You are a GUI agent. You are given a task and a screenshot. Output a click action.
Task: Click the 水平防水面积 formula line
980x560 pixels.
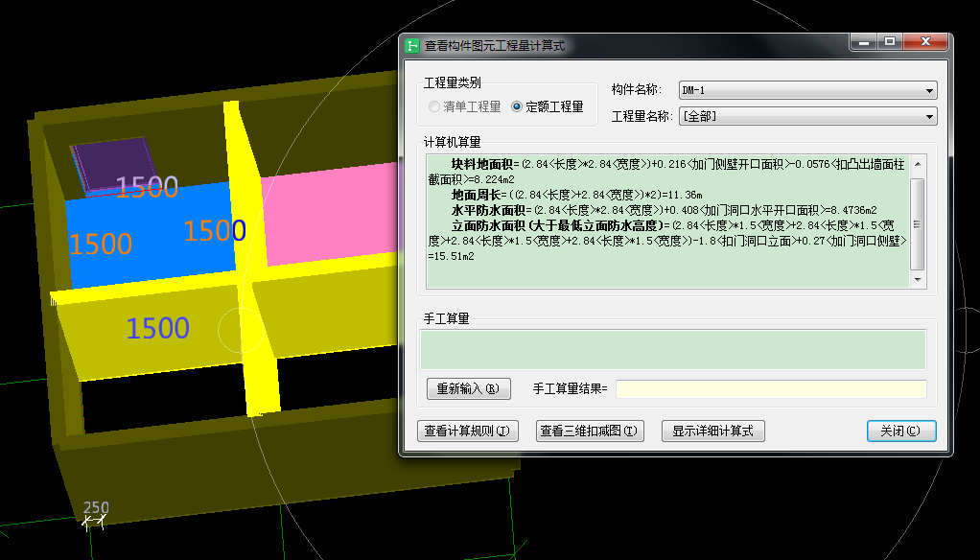pos(664,210)
